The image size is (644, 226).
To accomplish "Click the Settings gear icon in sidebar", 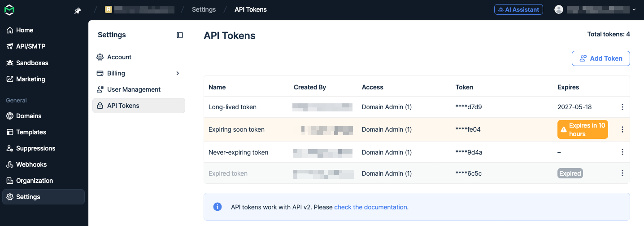I will 10,197.
